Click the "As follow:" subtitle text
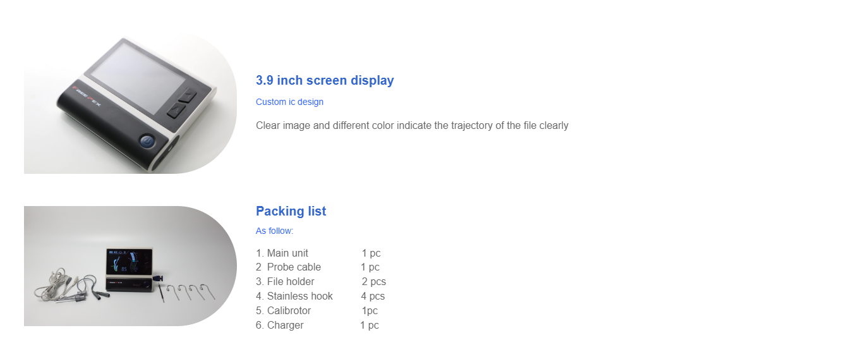The image size is (868, 359). coord(274,231)
